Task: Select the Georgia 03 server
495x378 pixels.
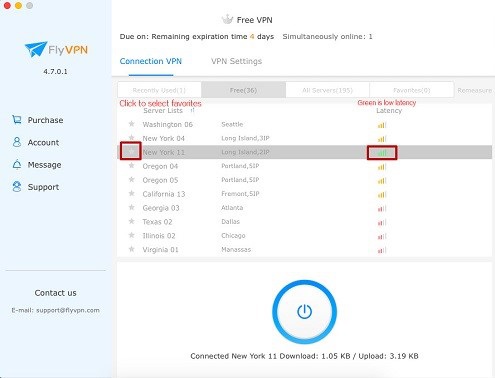Action: pos(304,208)
